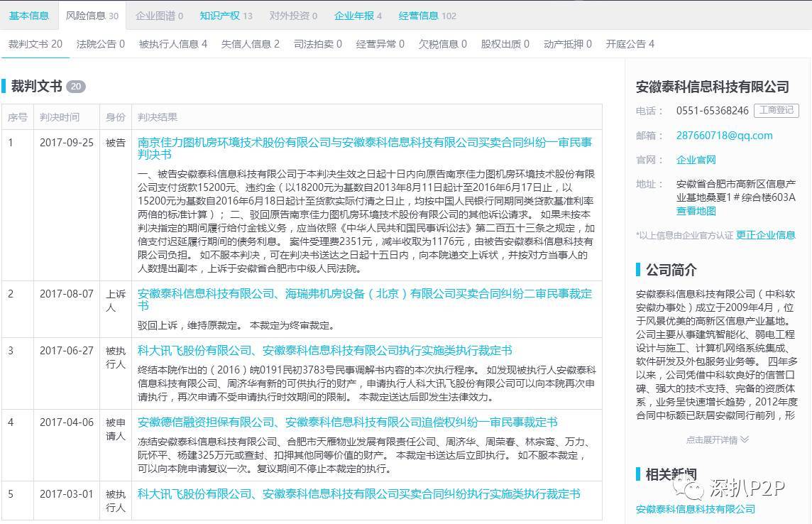This screenshot has width=812, height=524.
Task: Click the company name heading 安徽泰科信息科技有限公司
Action: point(713,87)
